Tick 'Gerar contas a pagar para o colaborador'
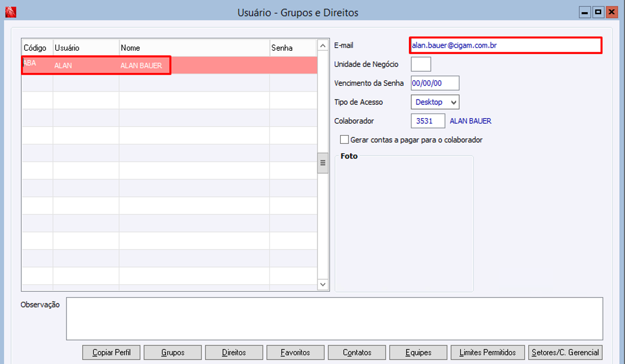 tap(344, 140)
